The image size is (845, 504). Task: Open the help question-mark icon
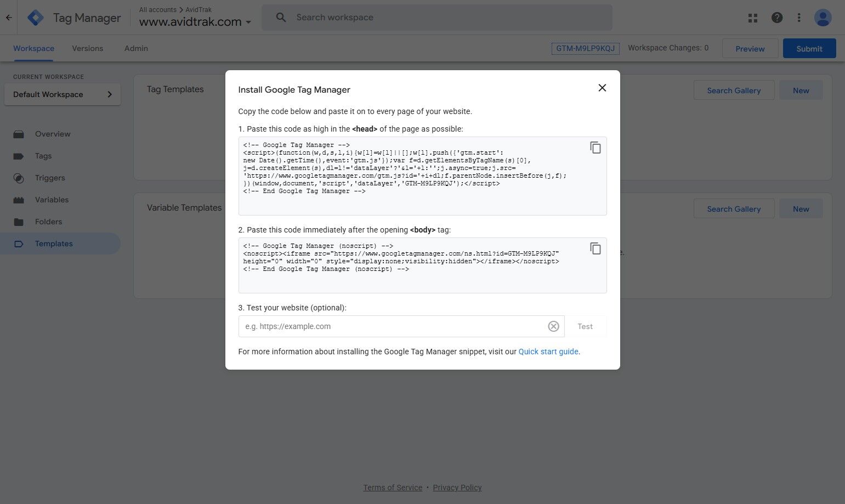(777, 18)
